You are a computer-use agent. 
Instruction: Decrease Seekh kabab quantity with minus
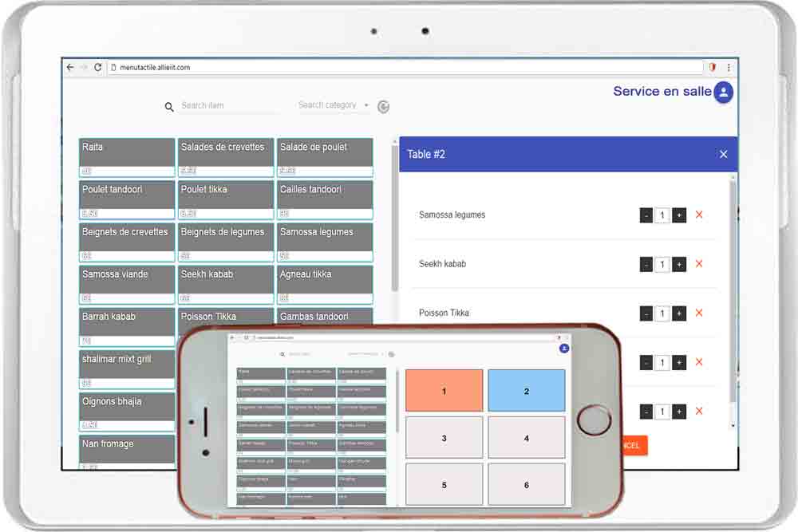pos(646,265)
